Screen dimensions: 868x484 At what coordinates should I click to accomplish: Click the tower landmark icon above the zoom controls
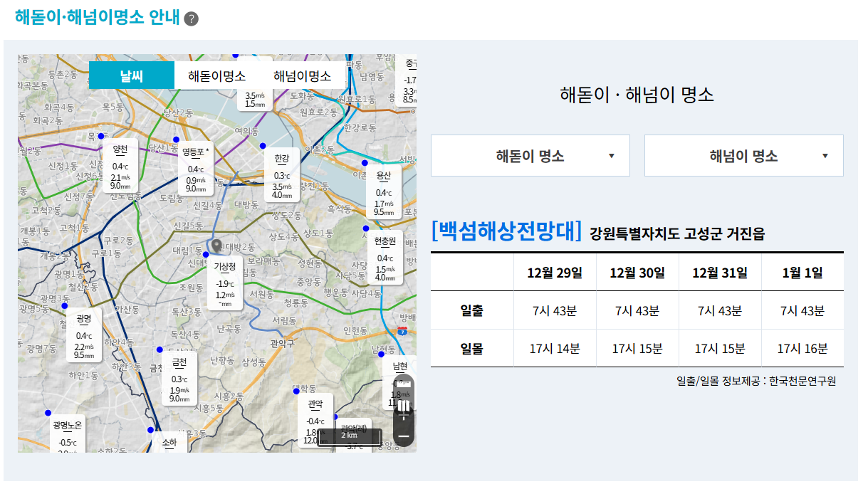click(403, 406)
